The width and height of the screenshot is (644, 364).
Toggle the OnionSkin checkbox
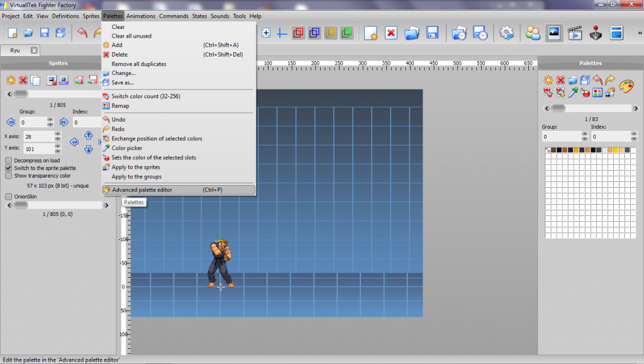[9, 196]
